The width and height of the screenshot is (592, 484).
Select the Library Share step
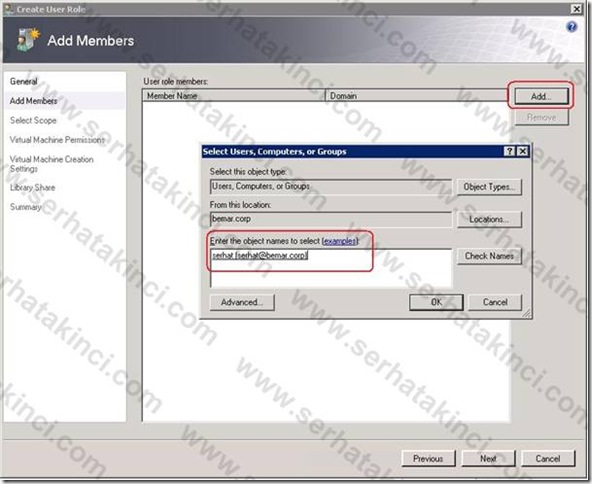point(32,187)
